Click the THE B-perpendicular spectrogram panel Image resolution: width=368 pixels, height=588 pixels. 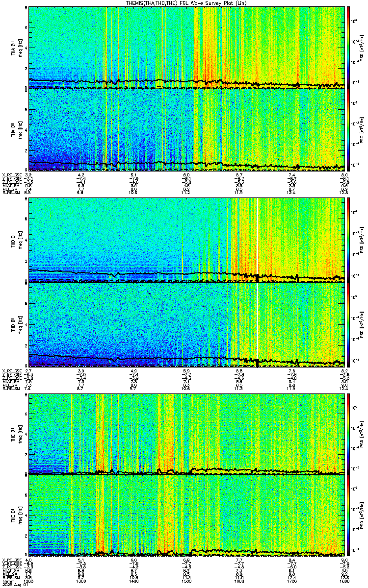pos(187,434)
